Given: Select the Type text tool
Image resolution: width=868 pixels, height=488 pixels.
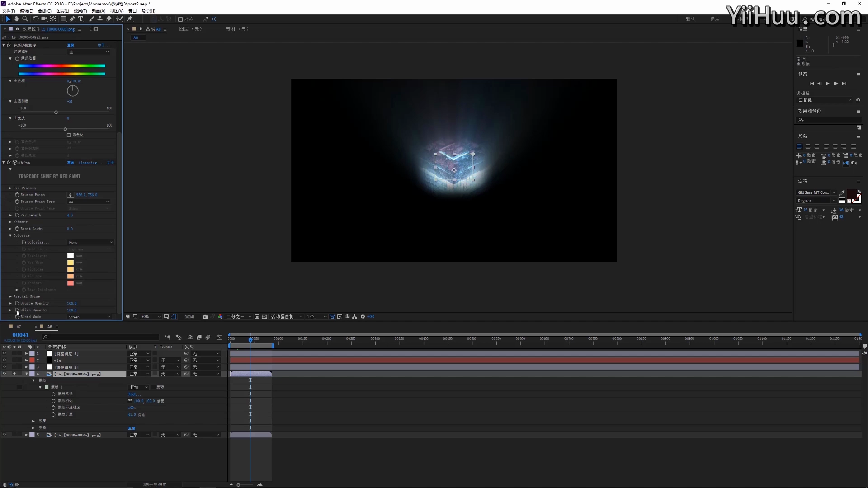Looking at the screenshot, I should [x=80, y=19].
